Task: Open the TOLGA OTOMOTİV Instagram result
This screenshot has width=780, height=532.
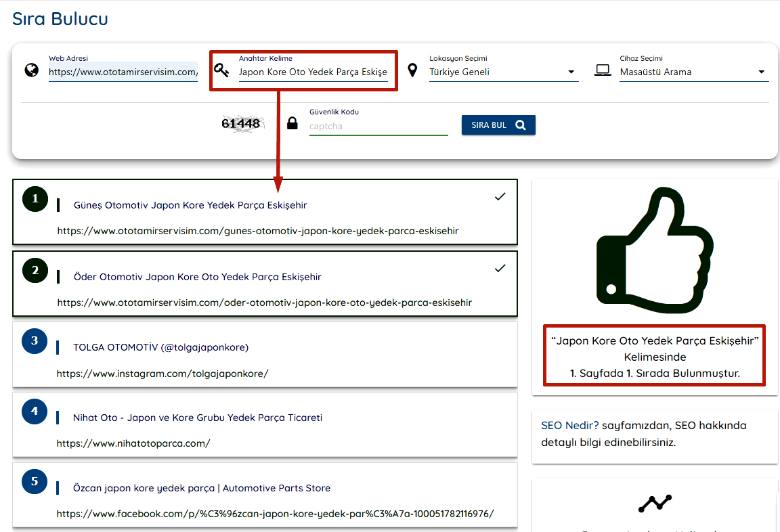Action: [x=161, y=347]
